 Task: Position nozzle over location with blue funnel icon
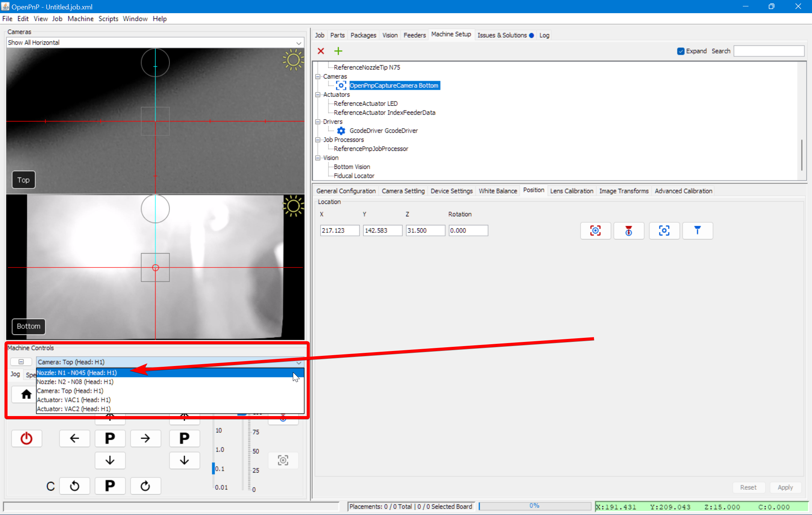point(697,231)
